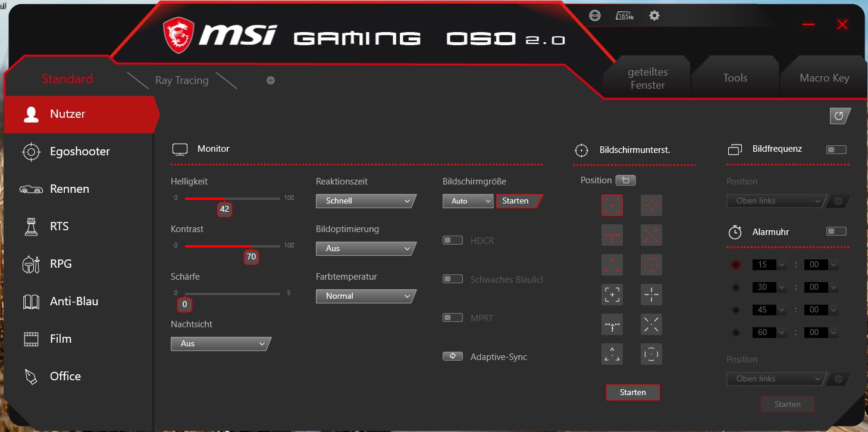Switch to the Standard profile tab

click(67, 79)
